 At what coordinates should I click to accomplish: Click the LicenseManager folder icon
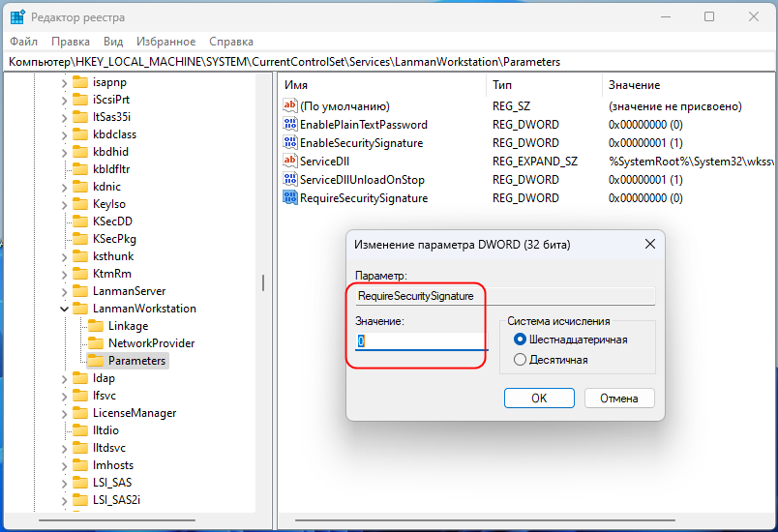pyautogui.click(x=80, y=413)
